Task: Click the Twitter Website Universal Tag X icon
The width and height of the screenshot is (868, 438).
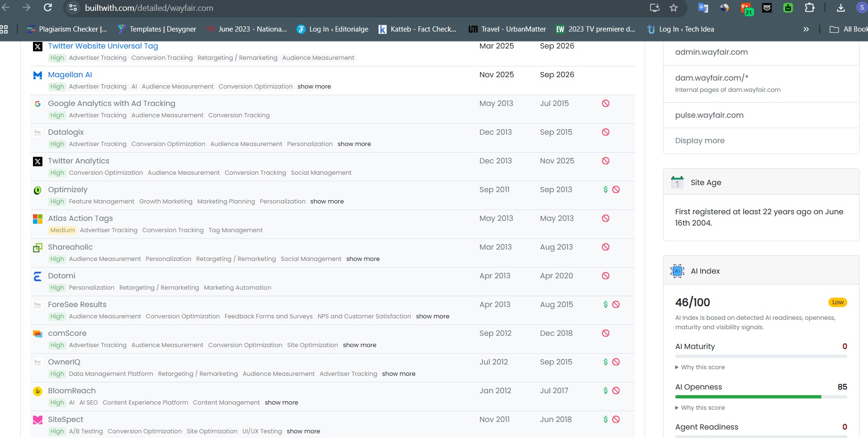Action: click(x=38, y=47)
